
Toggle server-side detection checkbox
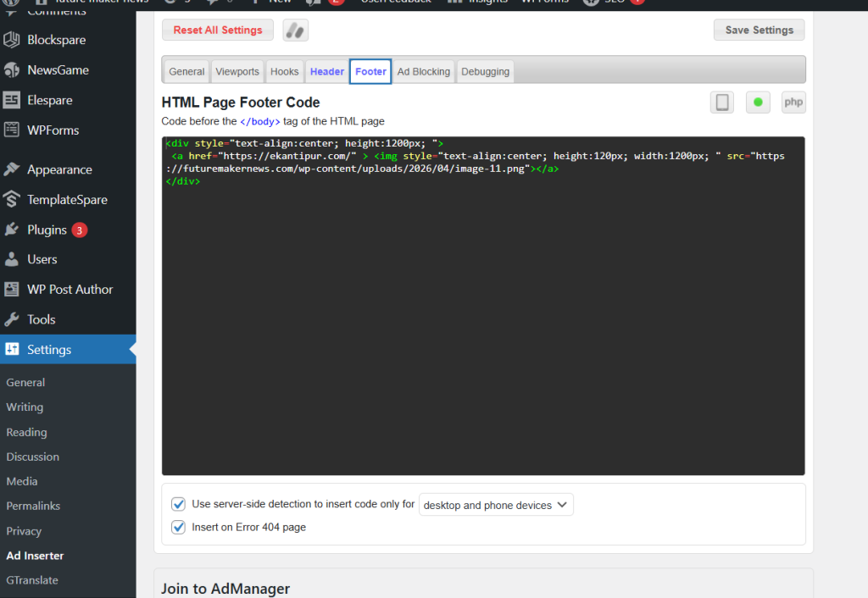coord(179,504)
